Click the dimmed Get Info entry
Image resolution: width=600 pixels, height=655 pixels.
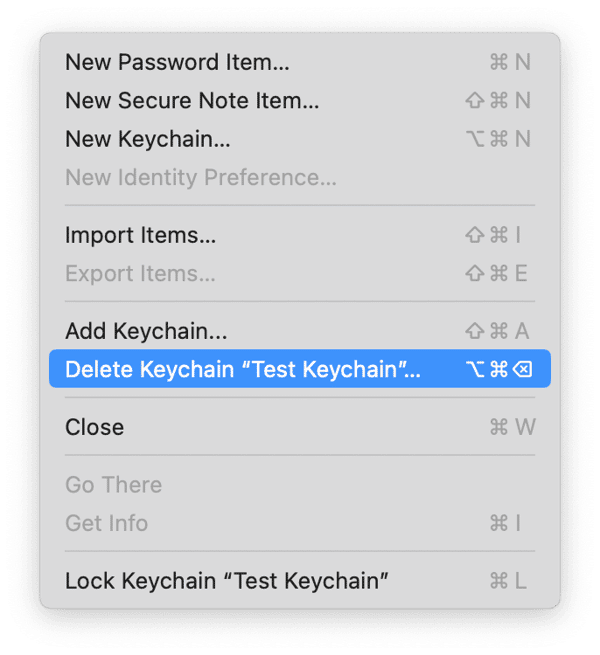106,523
